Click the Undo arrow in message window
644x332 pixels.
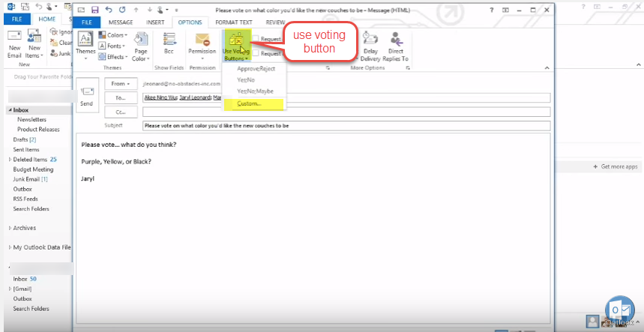[109, 10]
